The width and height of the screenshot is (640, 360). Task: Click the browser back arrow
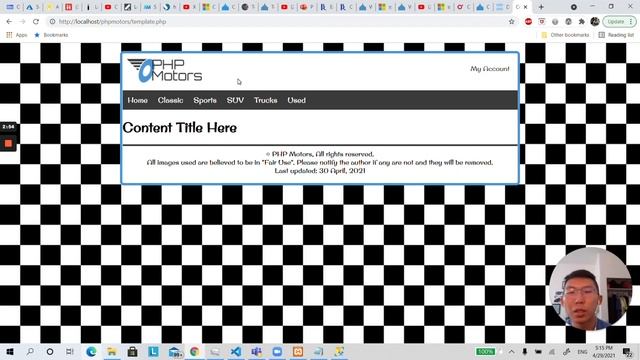tap(9, 22)
